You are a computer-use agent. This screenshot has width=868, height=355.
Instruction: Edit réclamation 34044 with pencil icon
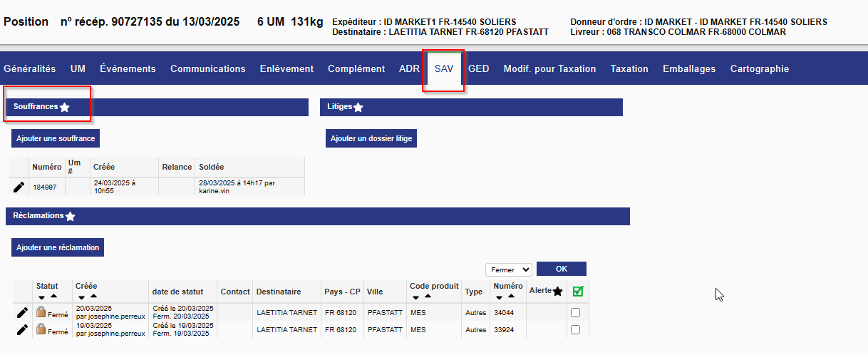point(22,312)
